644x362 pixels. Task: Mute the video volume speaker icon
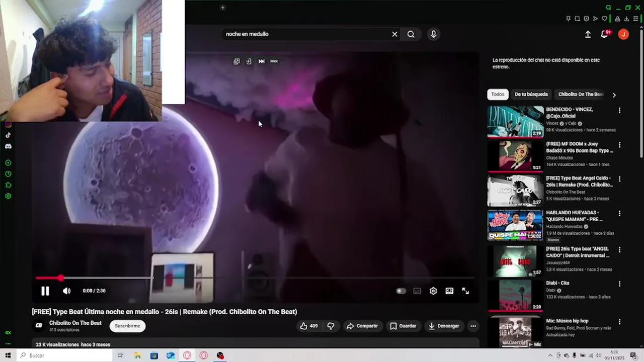point(66,291)
